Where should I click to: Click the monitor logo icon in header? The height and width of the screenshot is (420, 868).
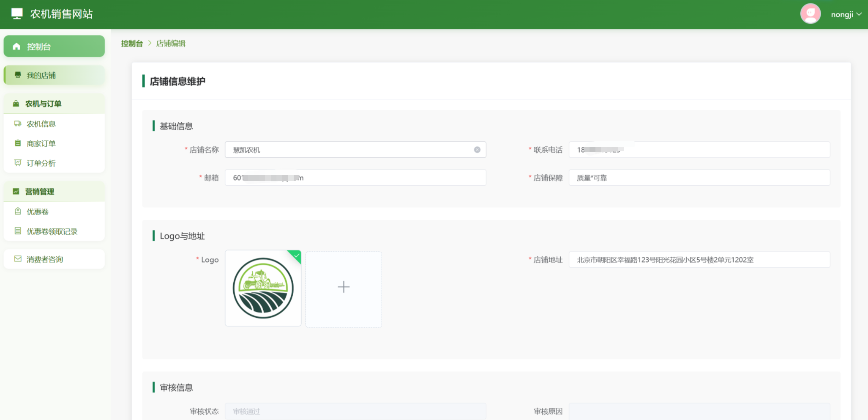tap(17, 14)
